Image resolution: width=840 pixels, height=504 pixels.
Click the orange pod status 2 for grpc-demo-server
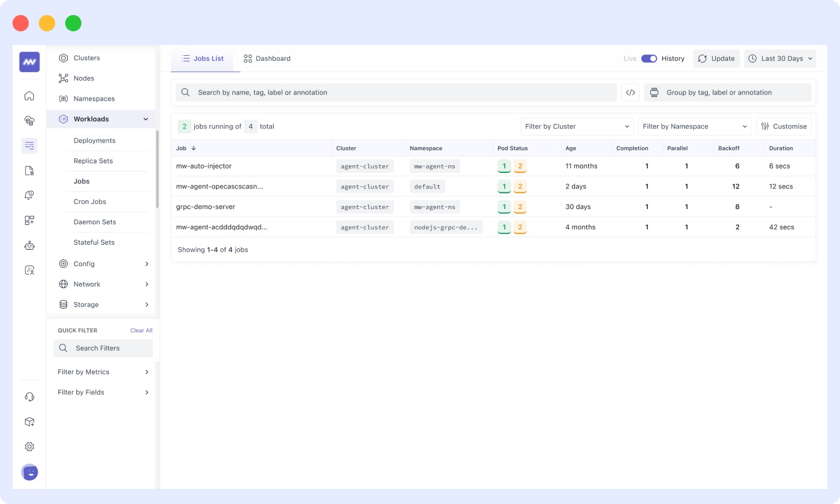point(520,207)
